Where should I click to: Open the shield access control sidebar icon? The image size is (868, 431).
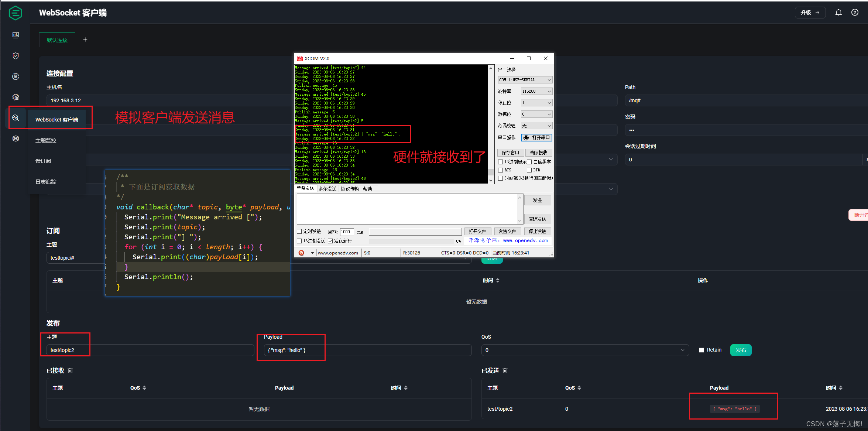pyautogui.click(x=16, y=56)
